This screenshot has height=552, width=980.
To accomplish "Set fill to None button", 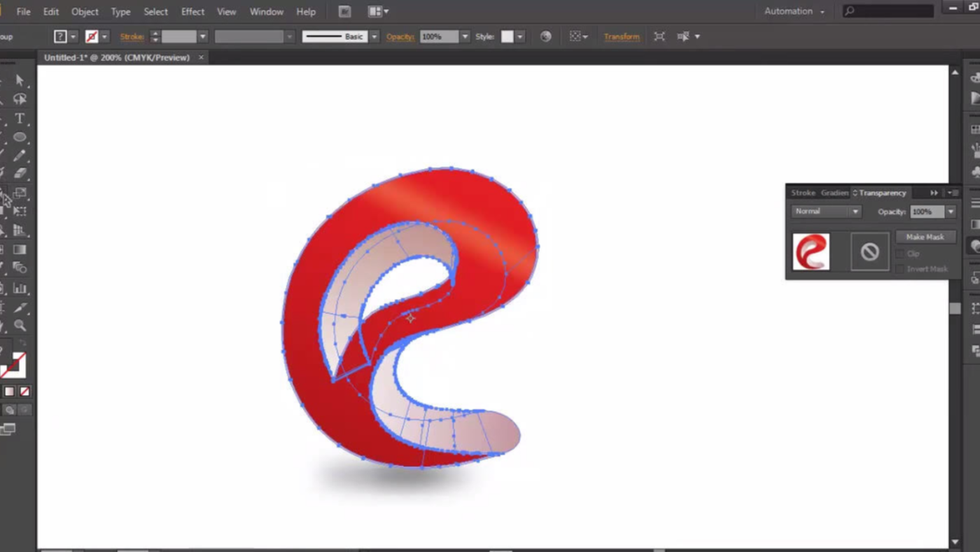I will pyautogui.click(x=24, y=392).
